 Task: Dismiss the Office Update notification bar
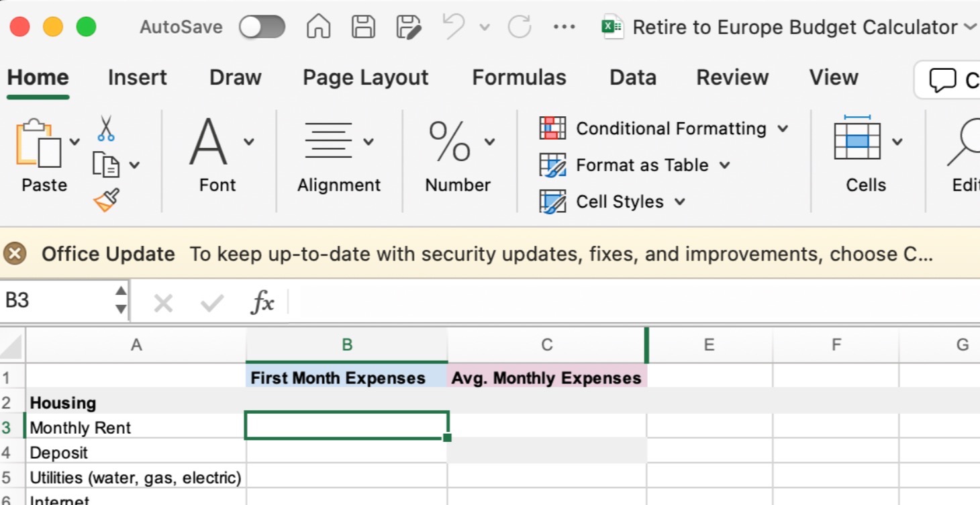pos(15,254)
